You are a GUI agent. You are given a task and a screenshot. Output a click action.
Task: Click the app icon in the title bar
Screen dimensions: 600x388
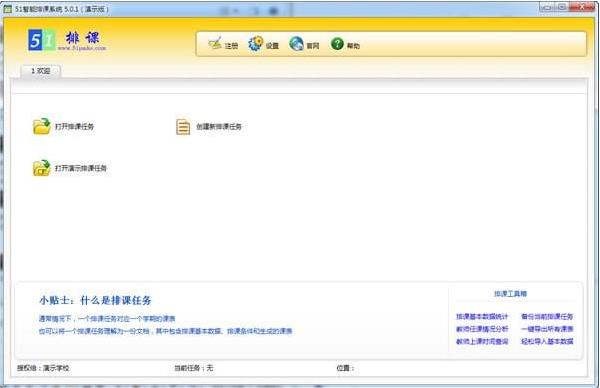[8, 9]
